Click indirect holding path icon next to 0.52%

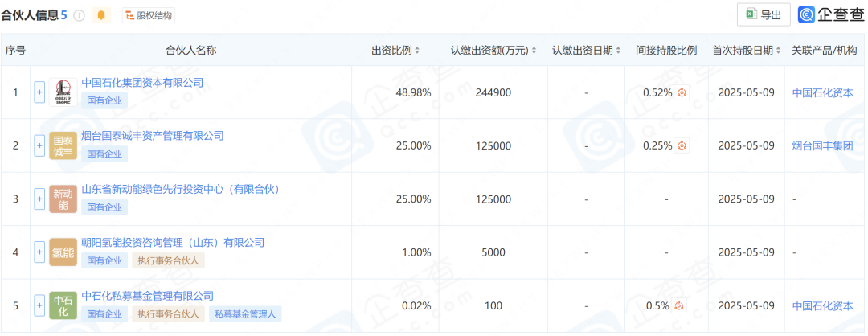(x=682, y=92)
